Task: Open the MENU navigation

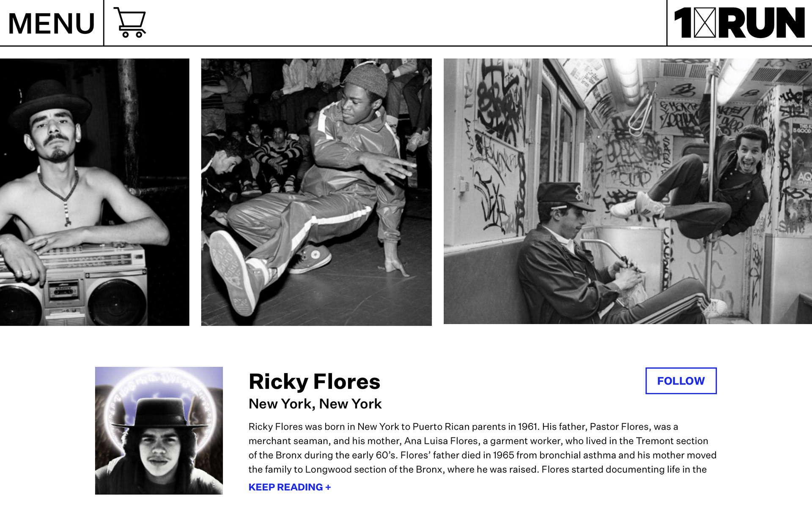Action: coord(51,23)
